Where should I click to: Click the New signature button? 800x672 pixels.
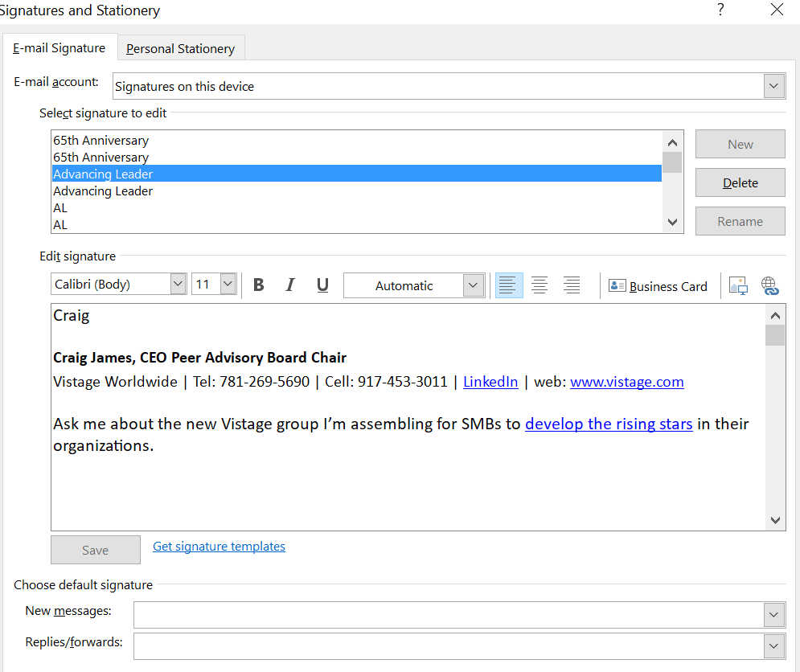point(740,144)
